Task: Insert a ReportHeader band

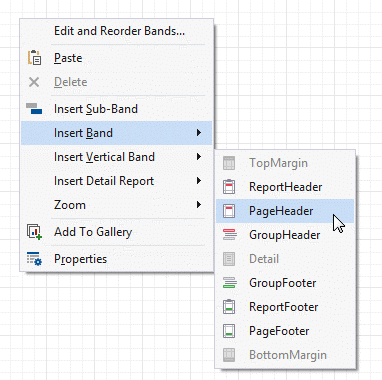Action: coord(285,187)
